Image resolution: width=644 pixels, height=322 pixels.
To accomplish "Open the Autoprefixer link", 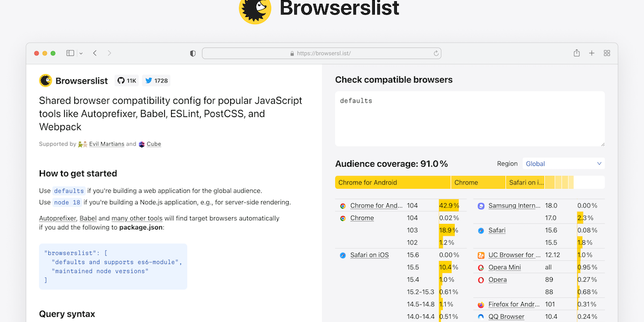I will [57, 218].
